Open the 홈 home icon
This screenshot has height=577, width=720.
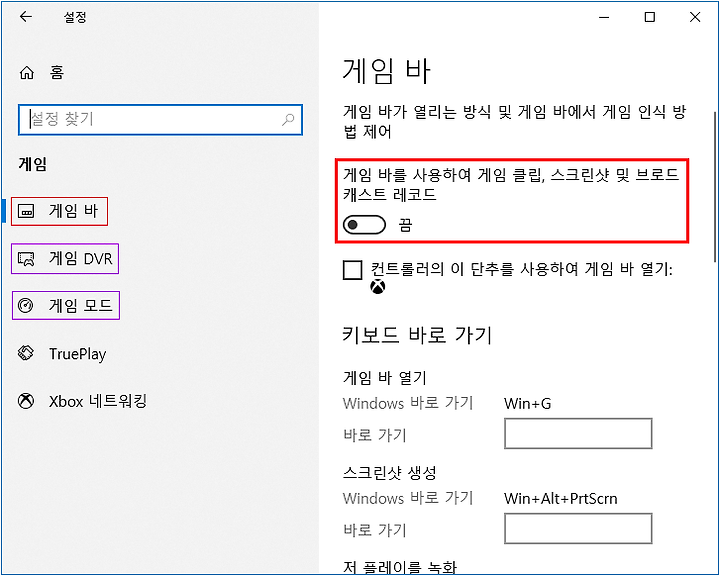(x=27, y=73)
